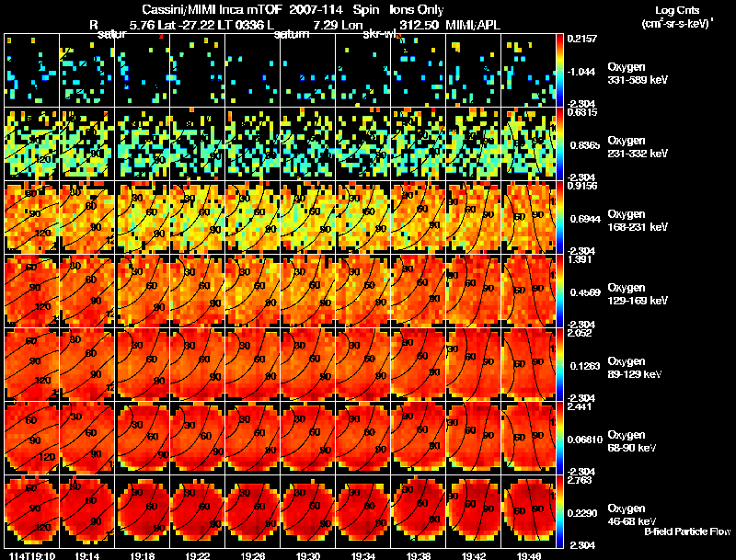
Task: Select the 68-90 keV image panel at 19:18
Action: click(143, 439)
